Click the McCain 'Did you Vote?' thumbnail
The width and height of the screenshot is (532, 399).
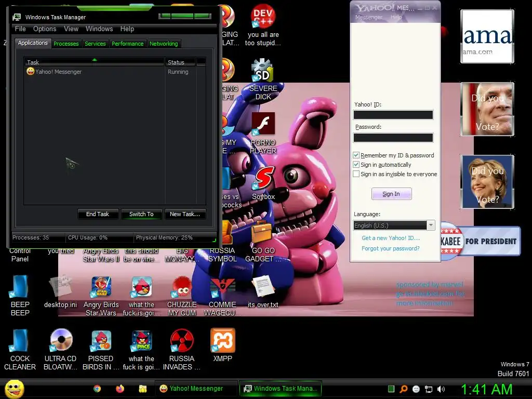point(487,109)
